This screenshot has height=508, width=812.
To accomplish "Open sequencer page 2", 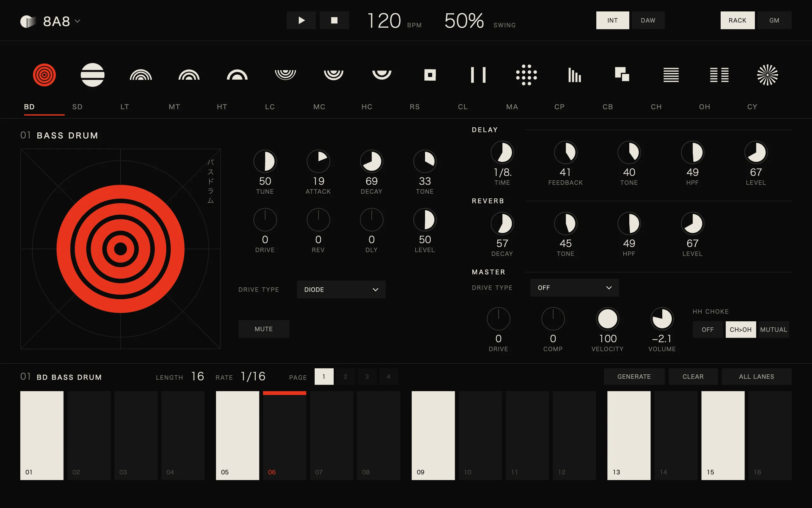I will pyautogui.click(x=346, y=377).
